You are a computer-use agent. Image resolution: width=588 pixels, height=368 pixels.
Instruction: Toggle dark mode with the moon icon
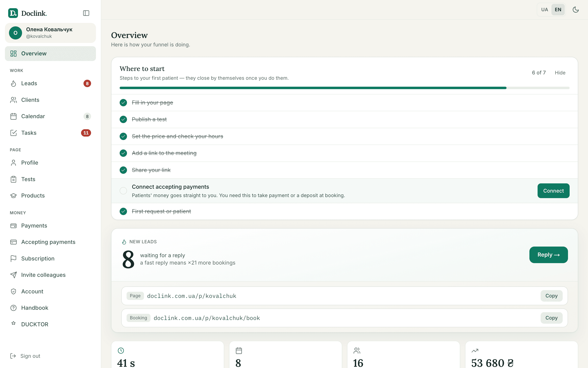[576, 9]
